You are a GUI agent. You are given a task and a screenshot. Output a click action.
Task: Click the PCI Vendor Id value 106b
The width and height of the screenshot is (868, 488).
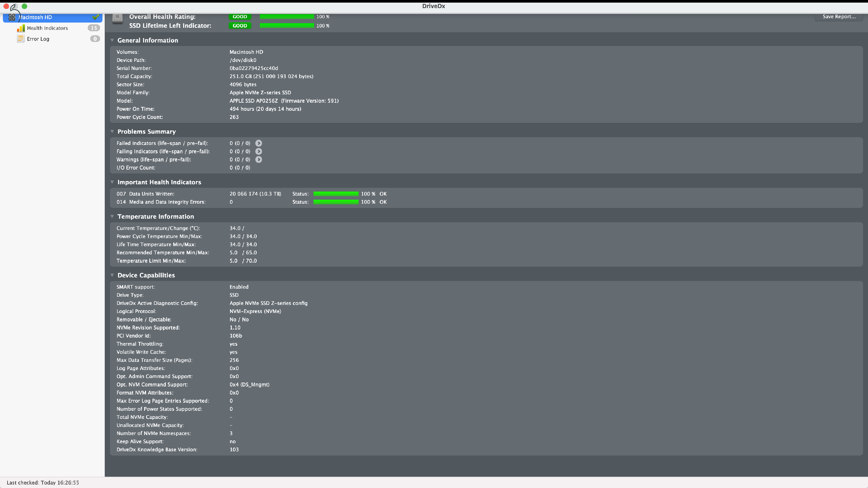[236, 336]
